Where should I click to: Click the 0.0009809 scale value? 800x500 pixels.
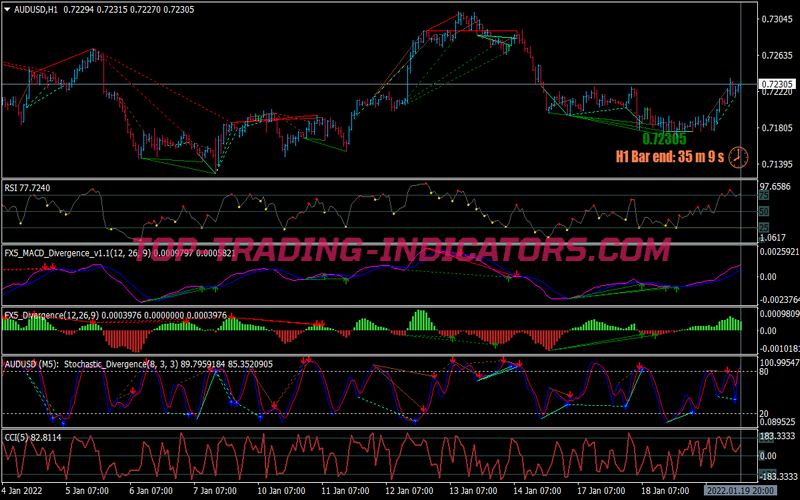(x=778, y=314)
